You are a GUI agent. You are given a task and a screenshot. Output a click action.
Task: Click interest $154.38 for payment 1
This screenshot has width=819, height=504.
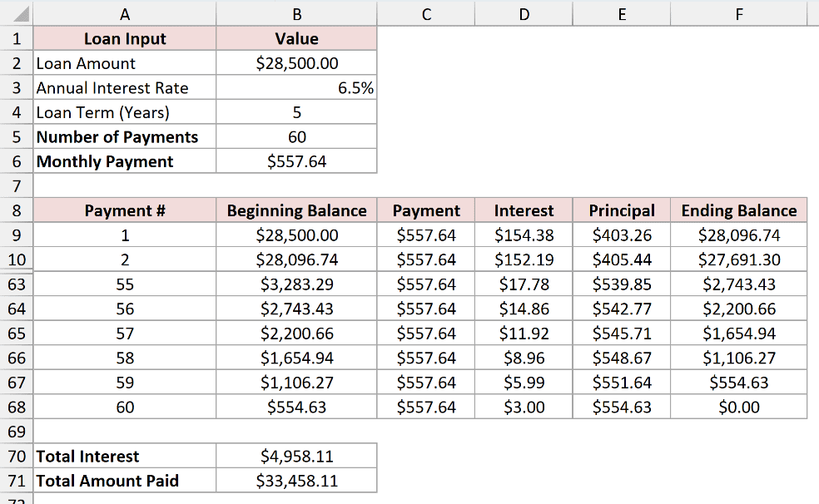[x=524, y=235]
